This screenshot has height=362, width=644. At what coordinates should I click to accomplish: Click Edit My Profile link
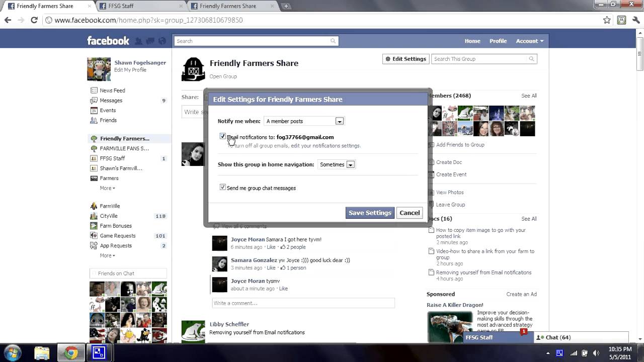click(130, 70)
